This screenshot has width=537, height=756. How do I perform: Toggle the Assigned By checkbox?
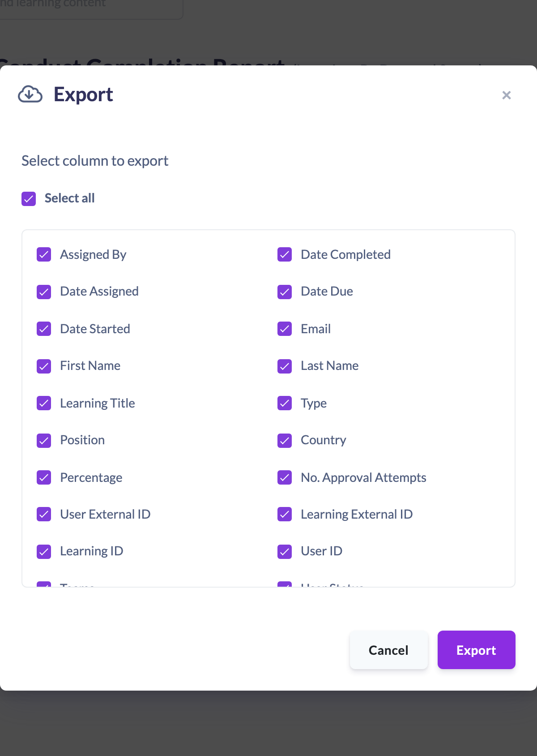44,254
